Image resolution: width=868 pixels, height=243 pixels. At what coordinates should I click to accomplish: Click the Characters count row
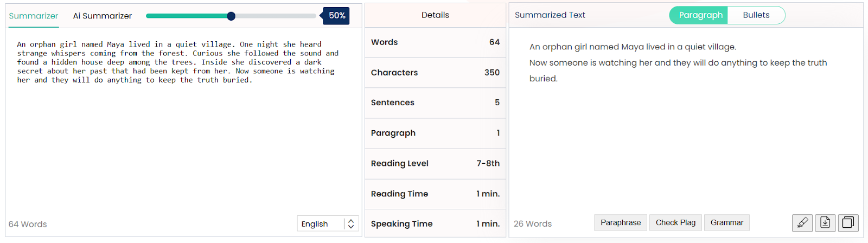(435, 72)
